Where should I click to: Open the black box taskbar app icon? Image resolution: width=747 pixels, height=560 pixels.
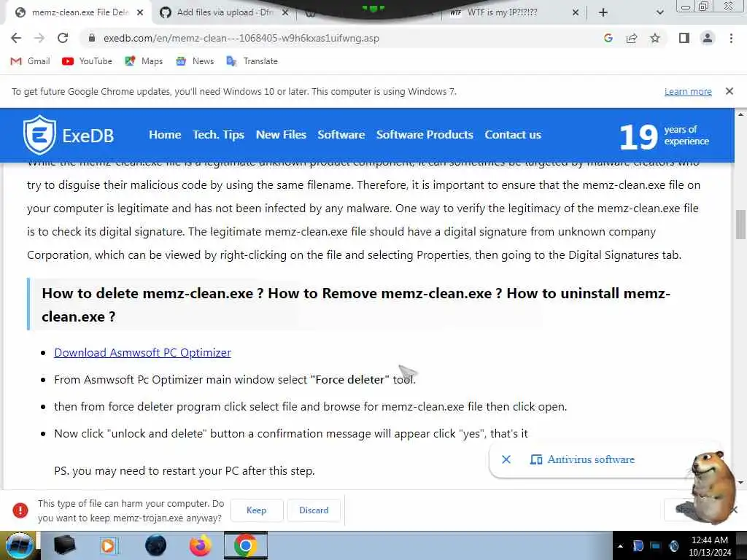65,545
